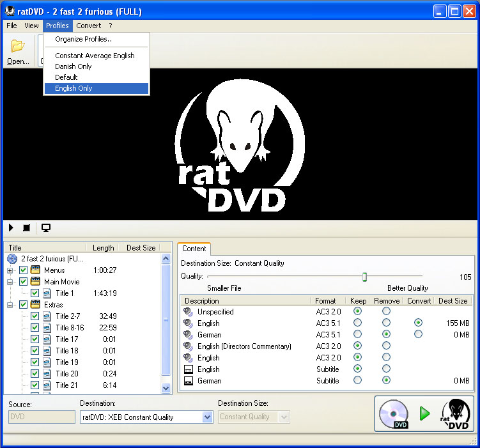Screen dimensions: 480x448
Task: Click the fullscreen monitor icon
Action: 46,228
